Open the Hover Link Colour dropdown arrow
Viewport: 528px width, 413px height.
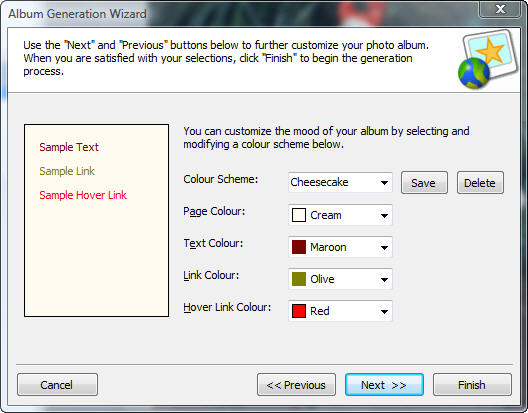[384, 312]
